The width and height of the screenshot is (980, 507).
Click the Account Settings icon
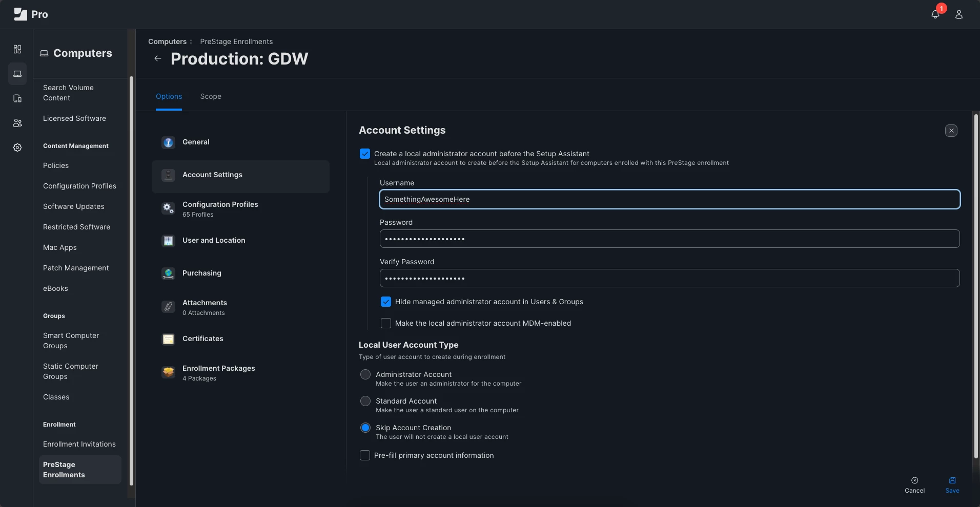coord(168,175)
